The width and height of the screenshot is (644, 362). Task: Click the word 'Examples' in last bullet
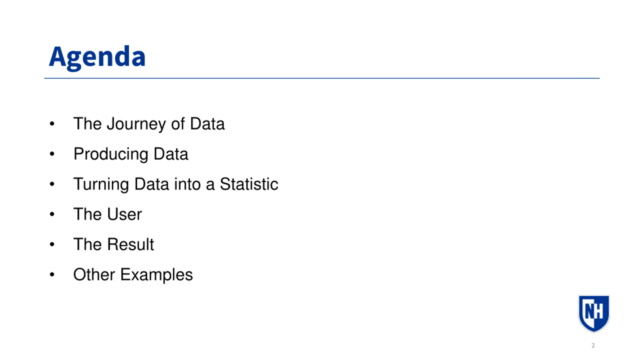157,275
